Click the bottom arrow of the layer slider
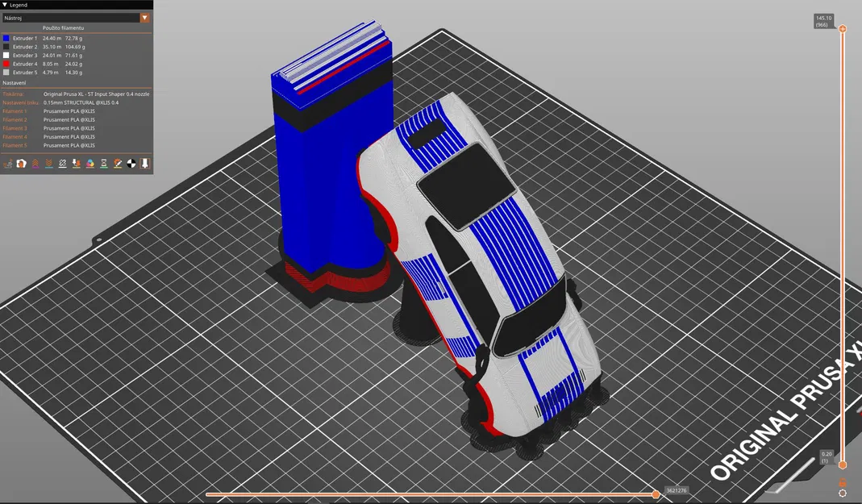 843,465
